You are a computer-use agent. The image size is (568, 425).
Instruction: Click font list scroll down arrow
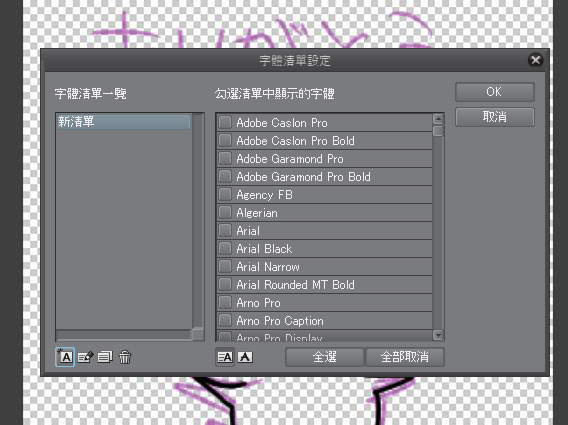(438, 335)
